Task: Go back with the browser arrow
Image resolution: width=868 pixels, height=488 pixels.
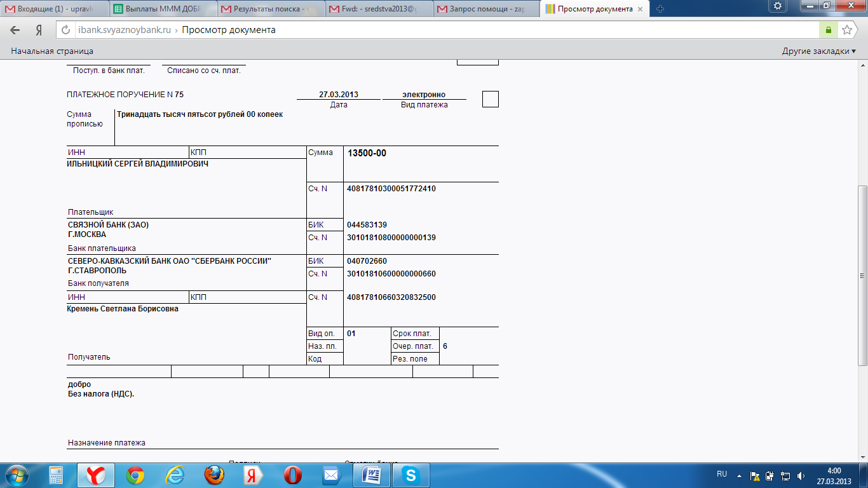Action: (15, 30)
